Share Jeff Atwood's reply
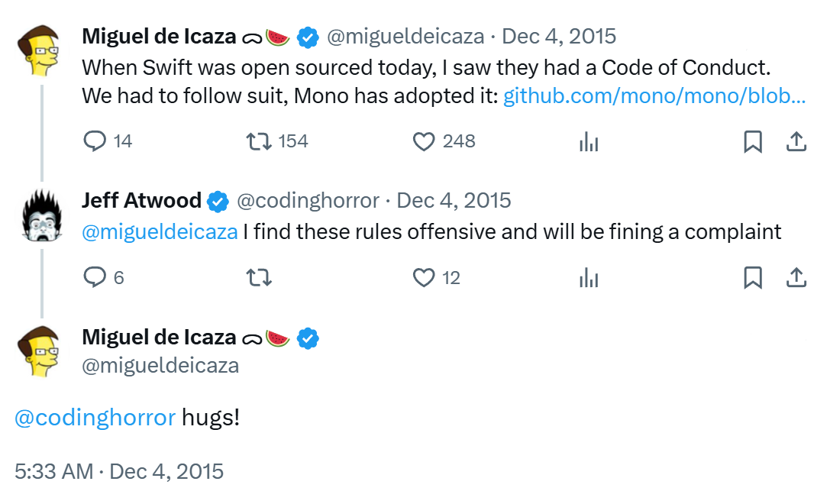 [796, 277]
